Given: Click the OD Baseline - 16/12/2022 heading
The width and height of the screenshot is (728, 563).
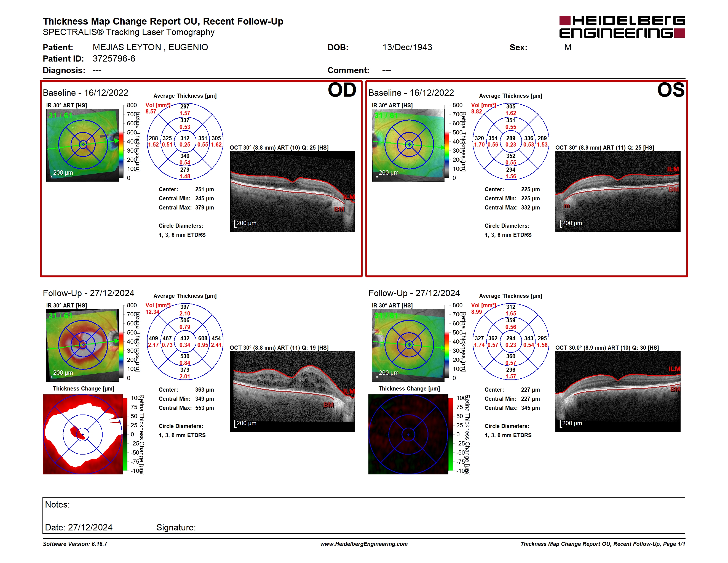Looking at the screenshot, I should click(86, 93).
